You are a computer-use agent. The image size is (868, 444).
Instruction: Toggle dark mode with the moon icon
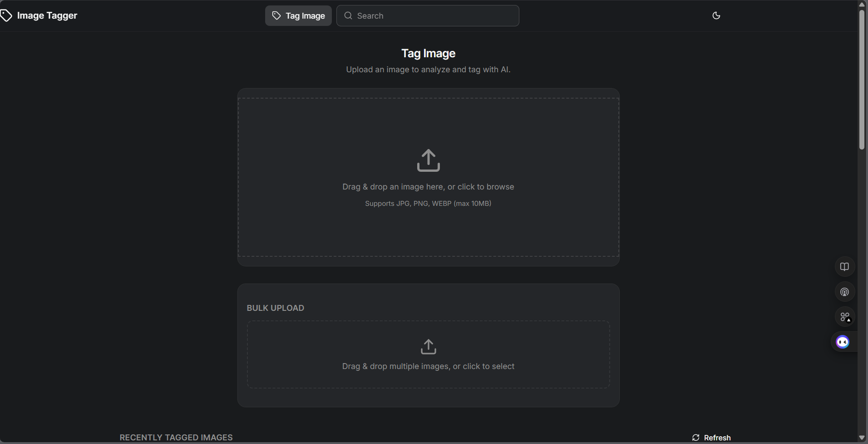[x=716, y=15]
